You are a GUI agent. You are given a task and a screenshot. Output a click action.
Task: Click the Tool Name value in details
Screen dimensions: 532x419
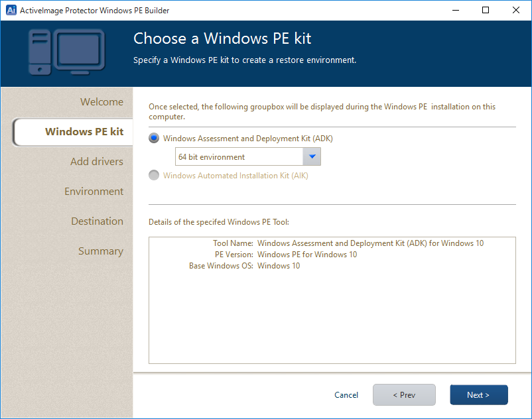[x=370, y=243]
